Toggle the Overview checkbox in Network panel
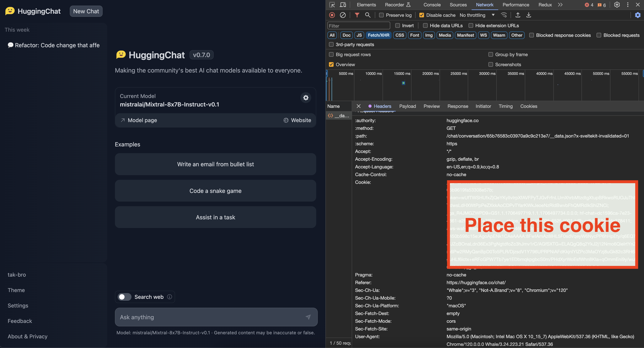 click(x=331, y=64)
